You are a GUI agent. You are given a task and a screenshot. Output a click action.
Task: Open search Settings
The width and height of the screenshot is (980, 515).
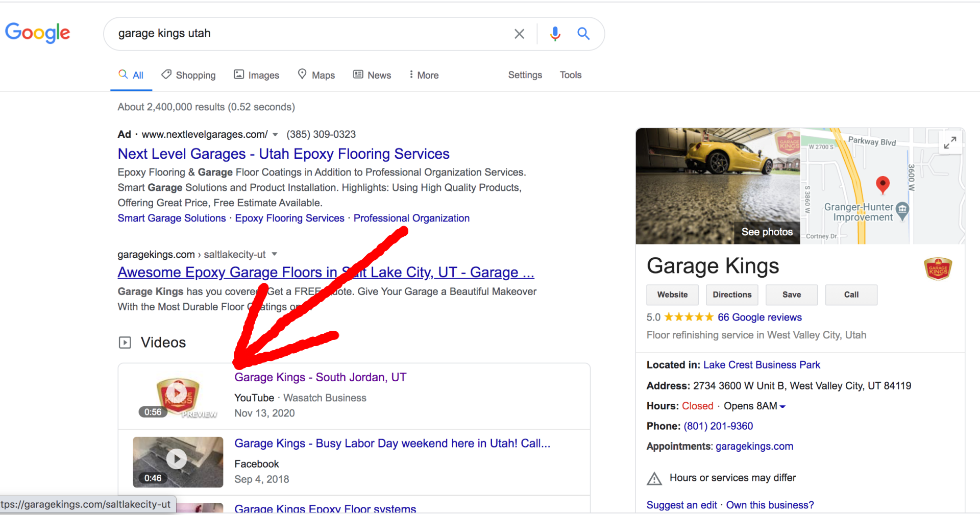(x=525, y=75)
